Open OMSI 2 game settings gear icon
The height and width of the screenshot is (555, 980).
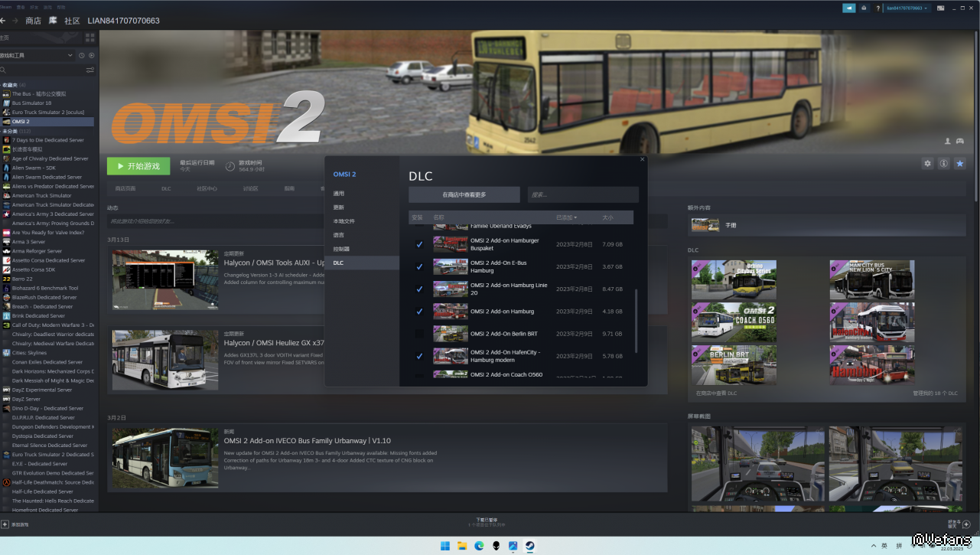(928, 163)
